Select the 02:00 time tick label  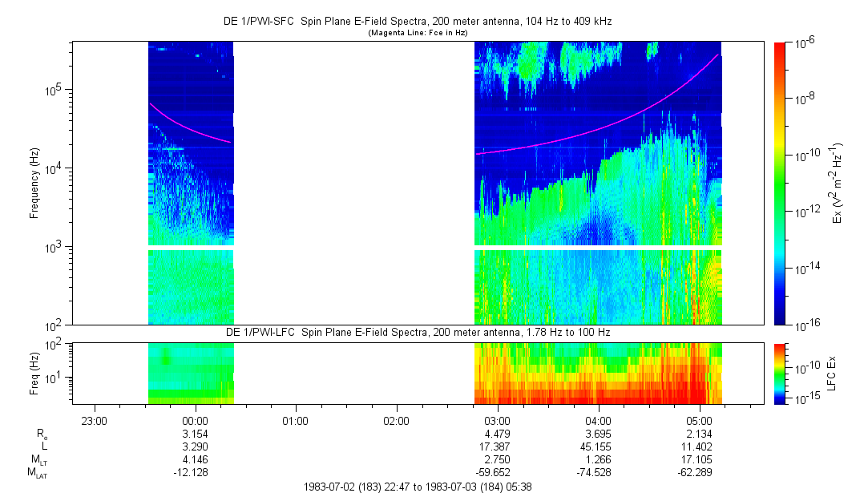pyautogui.click(x=397, y=420)
